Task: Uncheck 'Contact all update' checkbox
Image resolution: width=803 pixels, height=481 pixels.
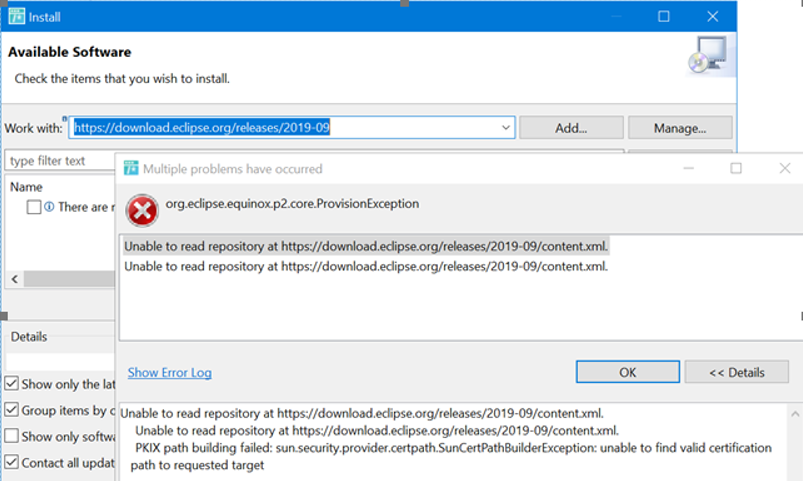Action: pyautogui.click(x=12, y=462)
